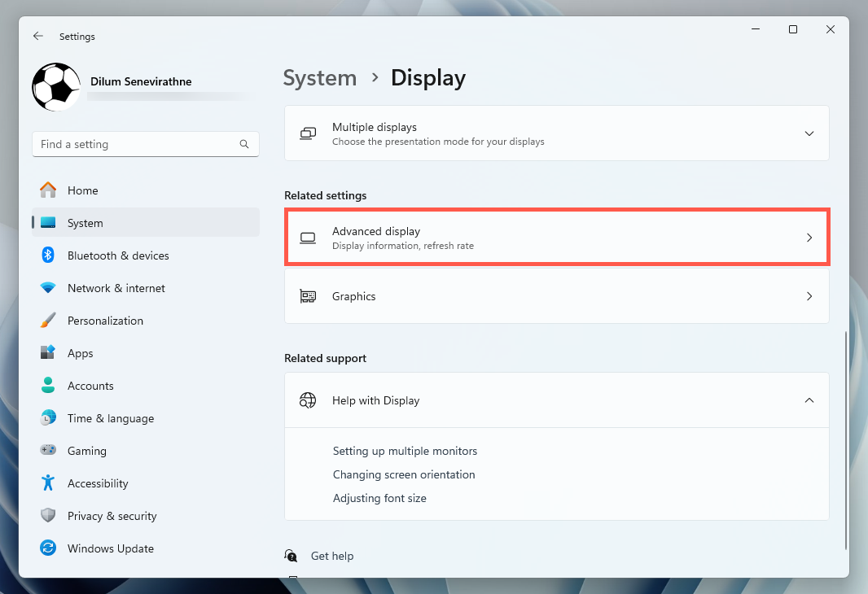Click the Privacy & security shield icon

point(48,516)
